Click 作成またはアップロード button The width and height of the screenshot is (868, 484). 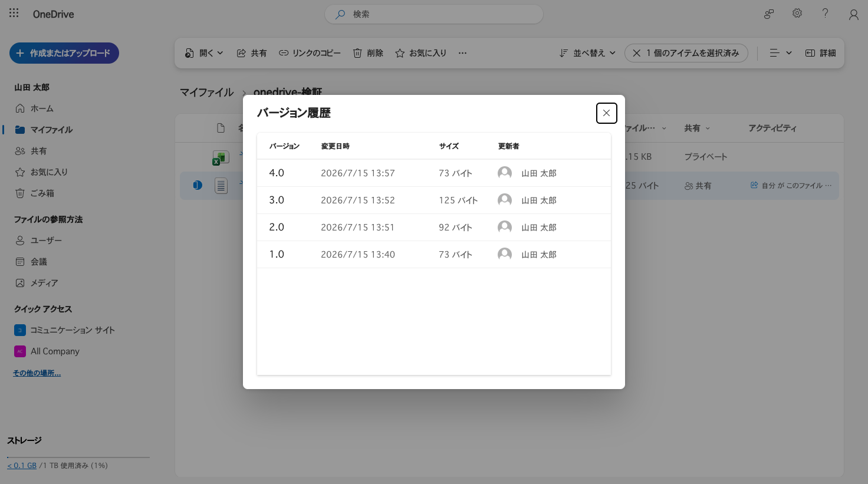point(64,53)
